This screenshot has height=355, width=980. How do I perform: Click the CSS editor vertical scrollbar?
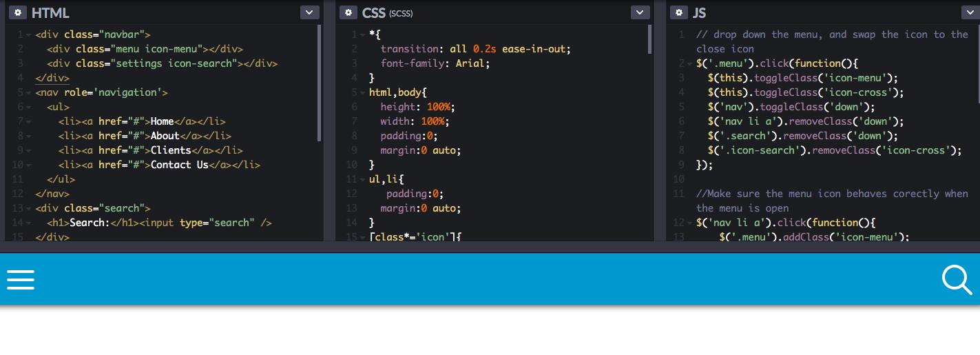(x=650, y=40)
